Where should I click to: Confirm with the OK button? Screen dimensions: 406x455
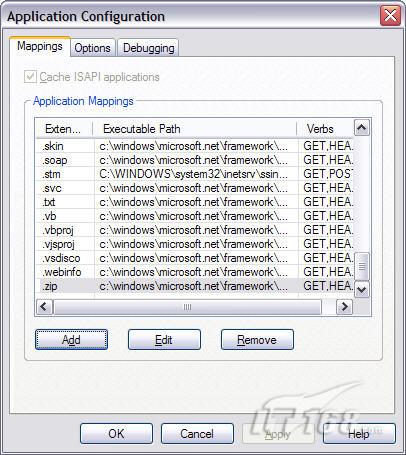point(116,434)
